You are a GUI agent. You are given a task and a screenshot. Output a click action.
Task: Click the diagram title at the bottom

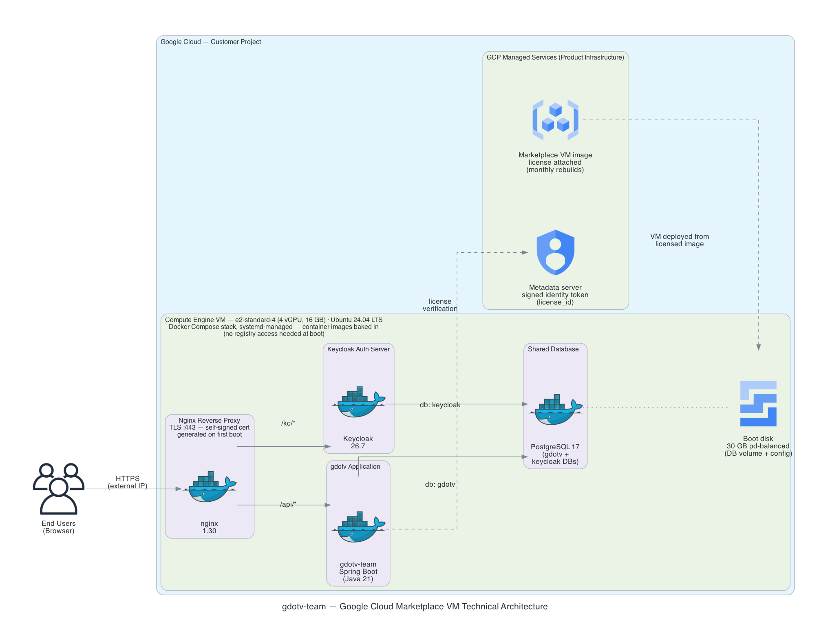[415, 607]
